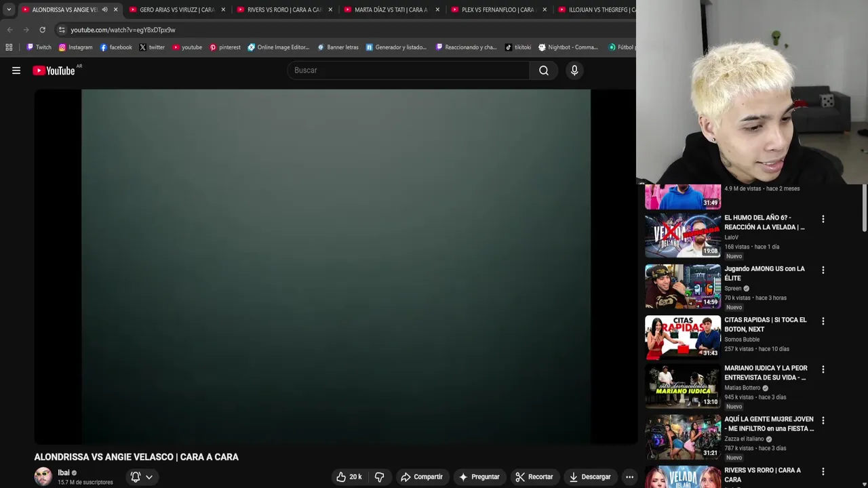868x488 pixels.
Task: Open options for EL HUMO DEL AÑO video
Action: click(x=823, y=219)
